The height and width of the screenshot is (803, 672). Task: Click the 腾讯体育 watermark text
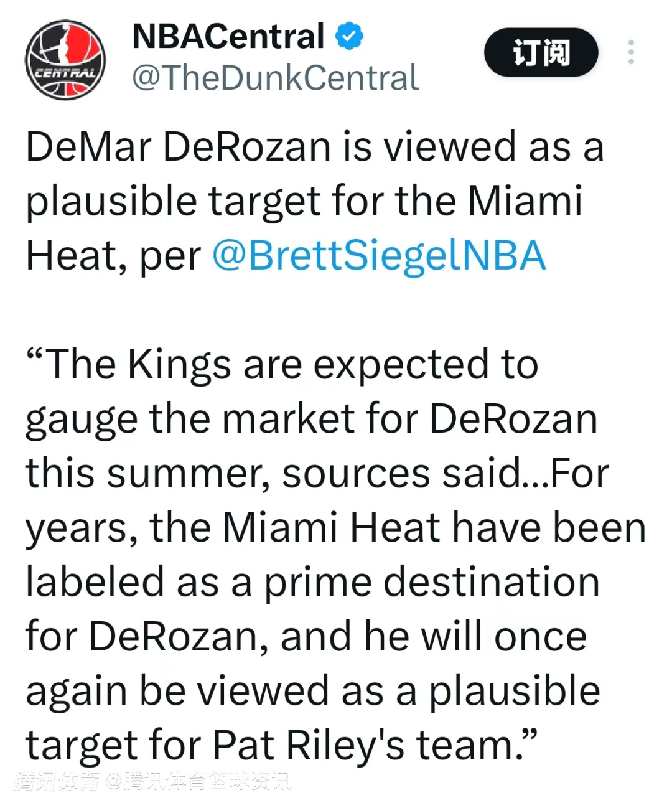[x=56, y=781]
